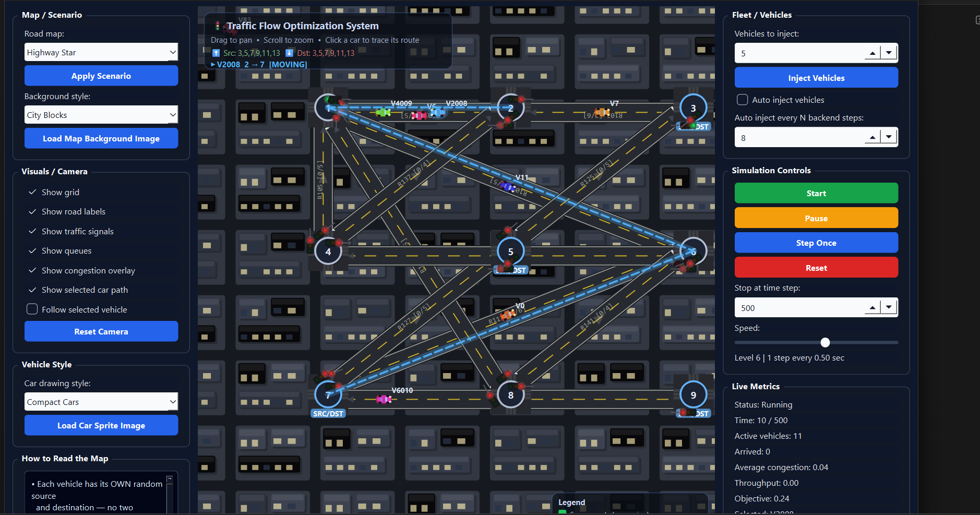
Task: Select intersection node 4
Action: 328,251
